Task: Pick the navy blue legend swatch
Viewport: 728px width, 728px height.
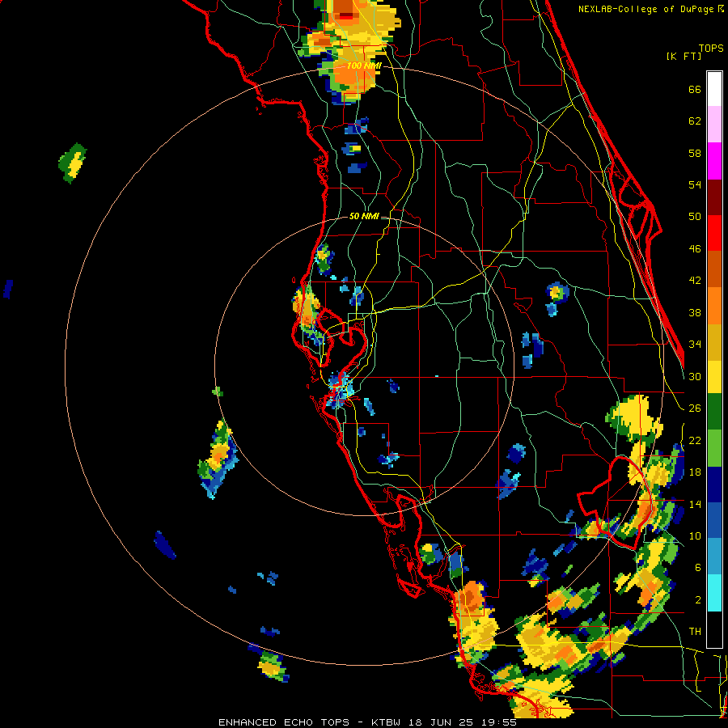Action: pos(714,485)
